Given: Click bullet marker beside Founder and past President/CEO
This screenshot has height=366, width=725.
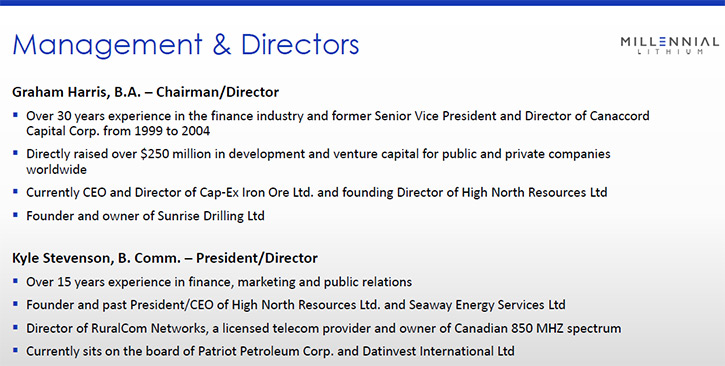Looking at the screenshot, I should pos(16,304).
